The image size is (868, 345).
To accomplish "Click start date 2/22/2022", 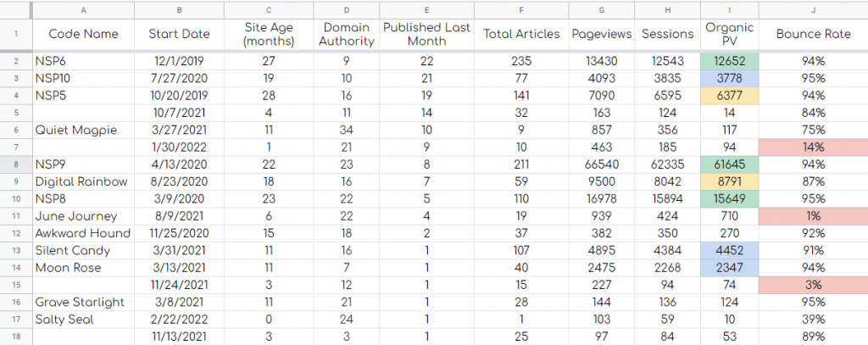I will click(x=179, y=320).
